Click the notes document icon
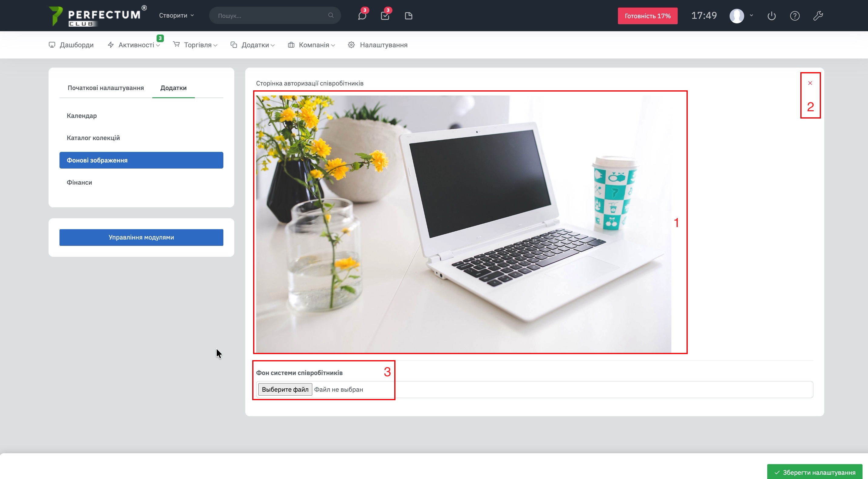Screen dimensions: 868x479 [409, 16]
